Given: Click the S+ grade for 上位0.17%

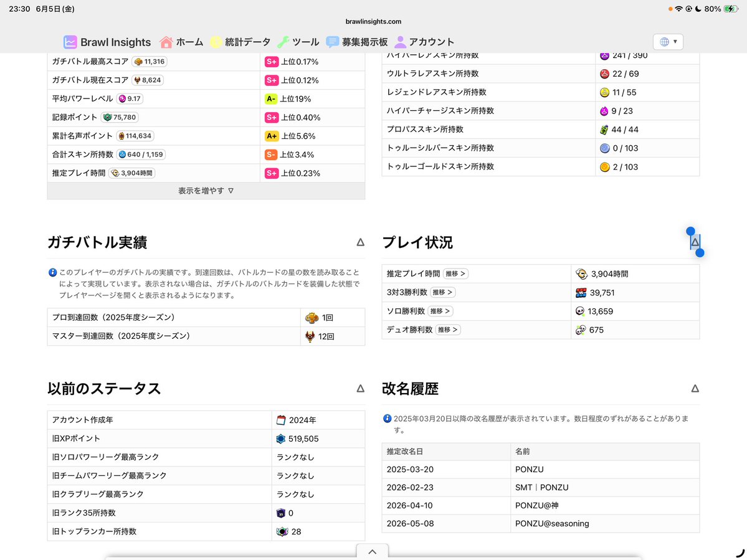Looking at the screenshot, I should click(272, 62).
